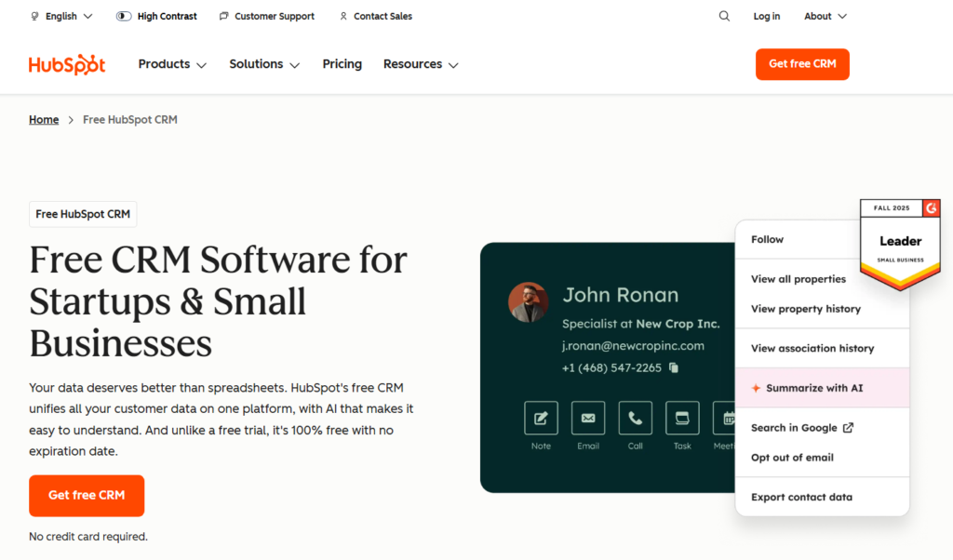This screenshot has height=560, width=953.
Task: Toggle High Contrast mode
Action: [156, 16]
